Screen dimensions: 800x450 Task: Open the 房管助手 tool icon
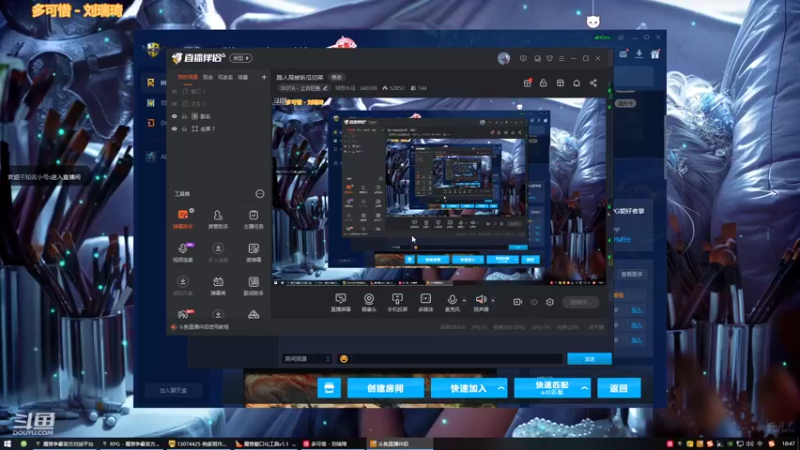click(218, 218)
